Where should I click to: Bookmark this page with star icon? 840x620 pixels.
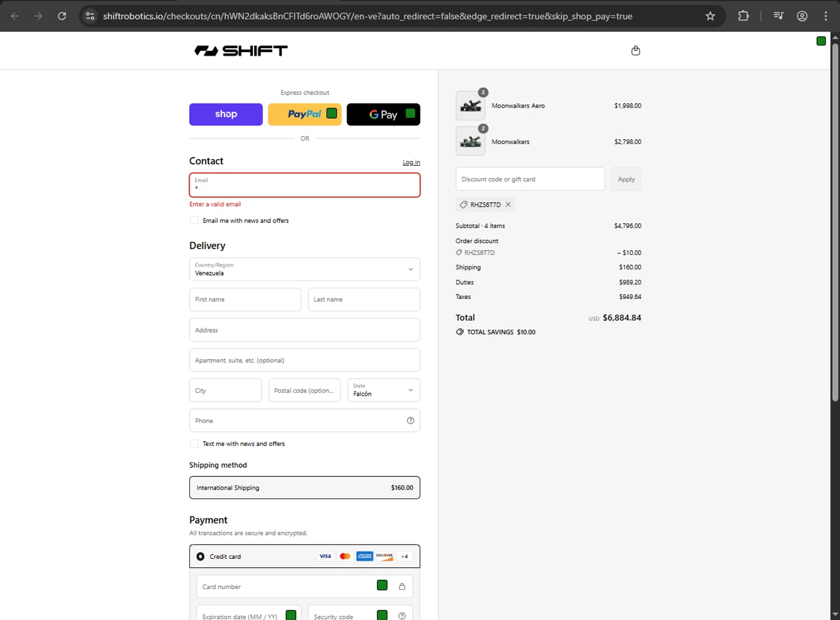(x=710, y=16)
